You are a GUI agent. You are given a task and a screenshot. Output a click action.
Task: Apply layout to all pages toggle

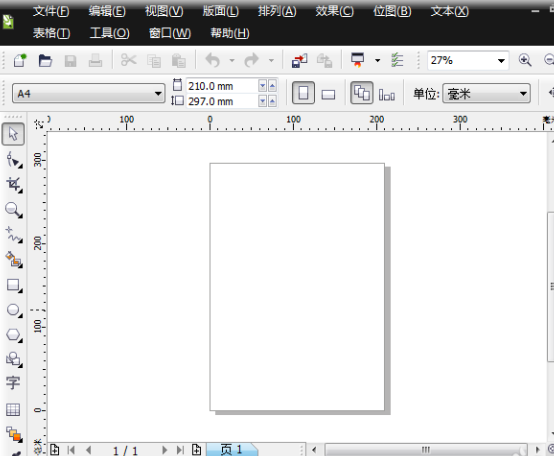pyautogui.click(x=361, y=93)
